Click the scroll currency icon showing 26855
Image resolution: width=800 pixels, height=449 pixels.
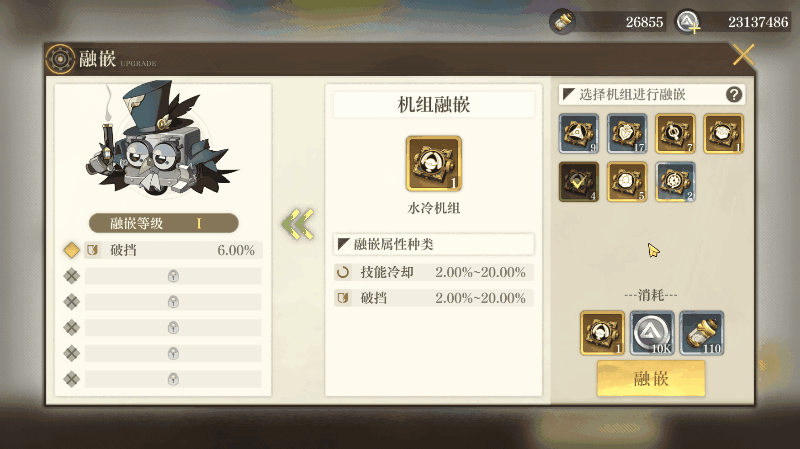tap(562, 22)
